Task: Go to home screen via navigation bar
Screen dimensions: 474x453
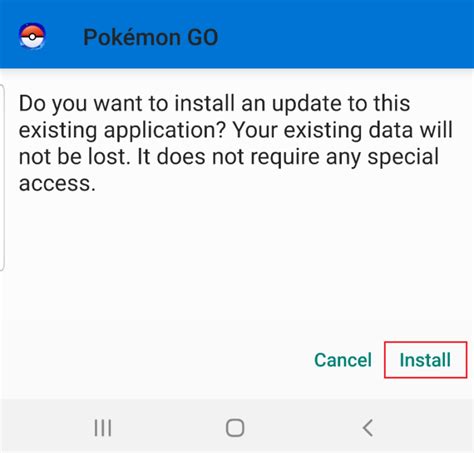Action: [x=235, y=428]
